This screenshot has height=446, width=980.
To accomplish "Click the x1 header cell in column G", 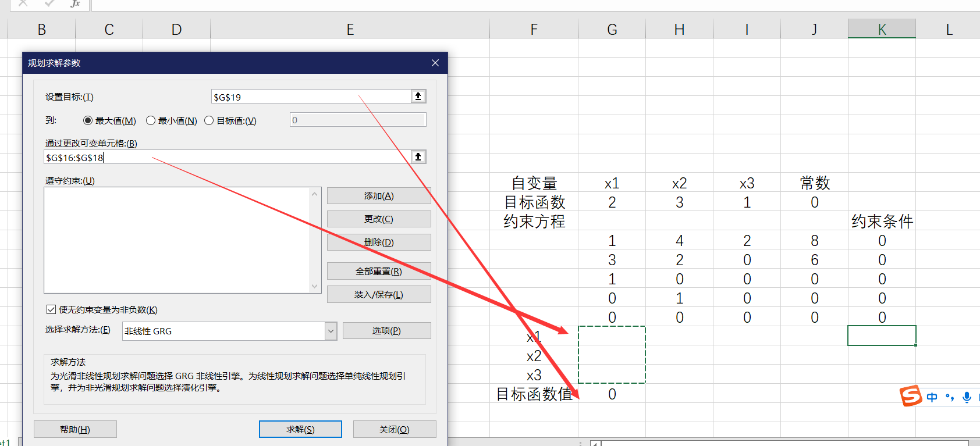I will [612, 183].
